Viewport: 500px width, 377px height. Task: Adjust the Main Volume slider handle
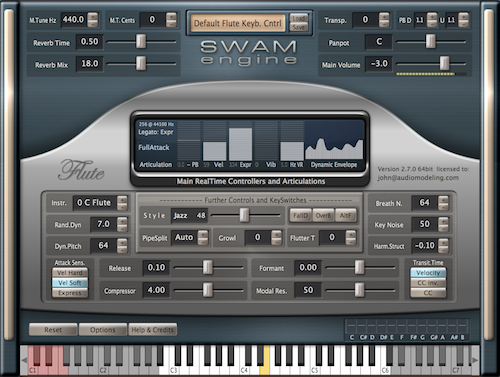click(x=444, y=63)
